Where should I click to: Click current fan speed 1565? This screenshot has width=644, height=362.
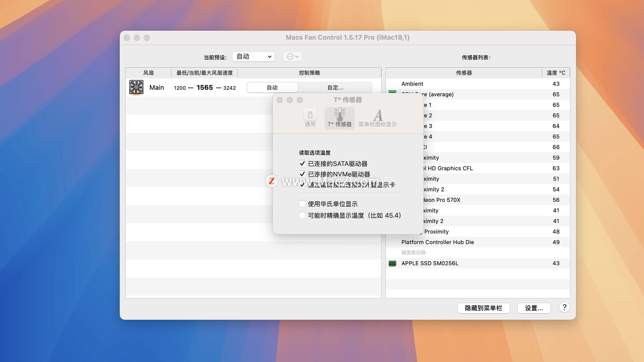[x=205, y=87]
